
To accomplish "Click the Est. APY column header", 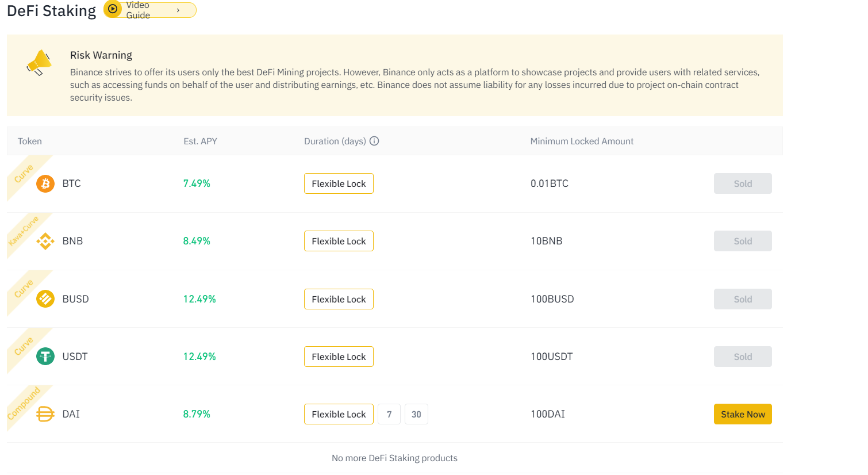I will [x=200, y=141].
